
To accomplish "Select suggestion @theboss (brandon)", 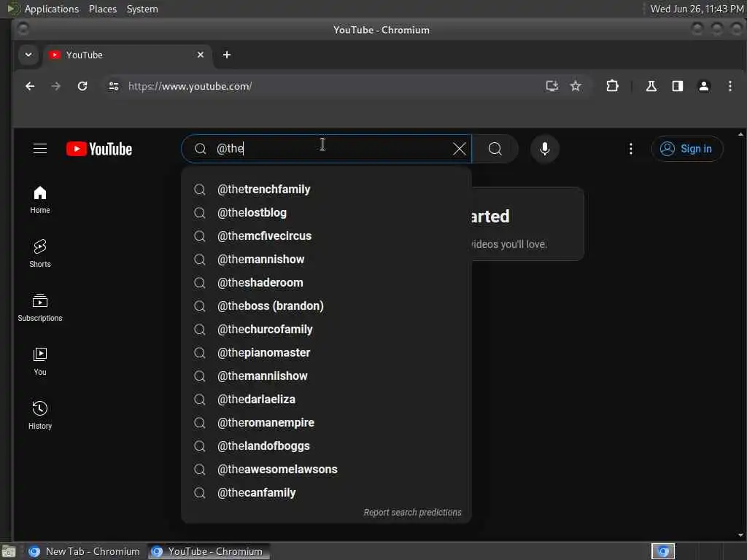I will pyautogui.click(x=326, y=306).
